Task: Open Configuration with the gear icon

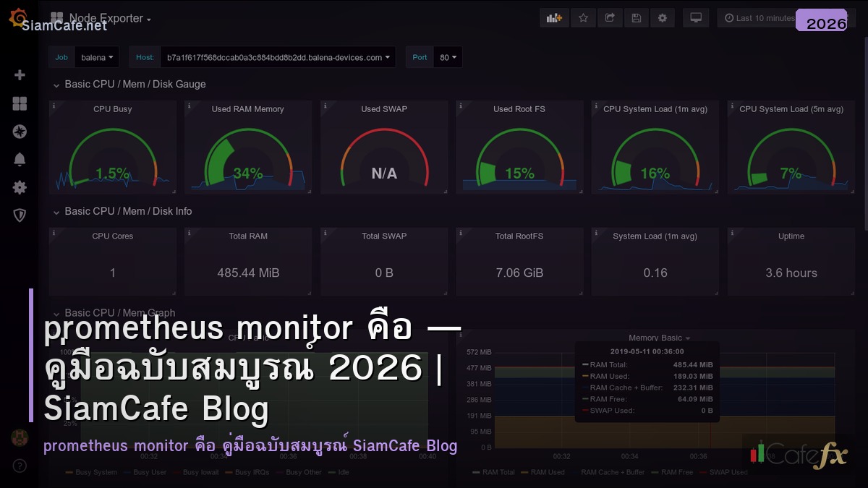Action: point(20,187)
